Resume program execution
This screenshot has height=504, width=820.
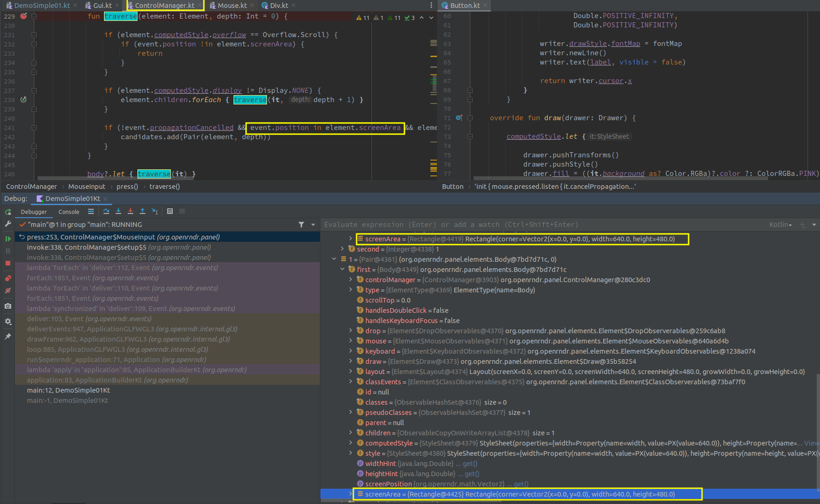click(7, 238)
